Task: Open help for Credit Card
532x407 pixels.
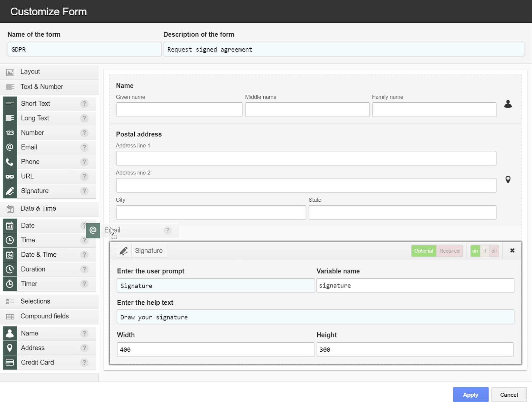Action: click(84, 362)
